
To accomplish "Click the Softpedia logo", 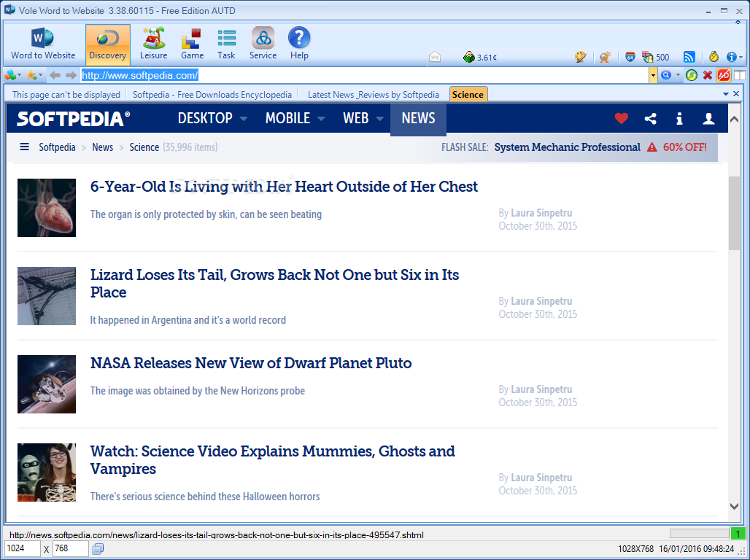I will pyautogui.click(x=73, y=119).
